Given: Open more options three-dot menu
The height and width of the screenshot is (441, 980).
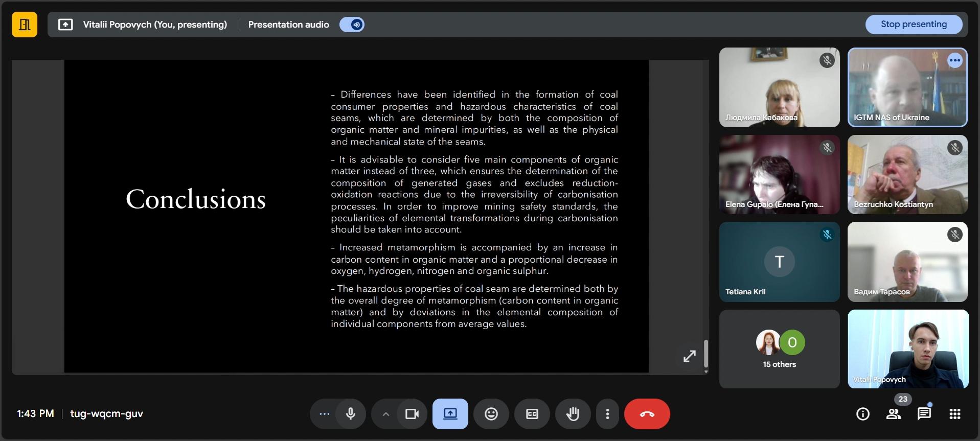Looking at the screenshot, I should [x=607, y=414].
